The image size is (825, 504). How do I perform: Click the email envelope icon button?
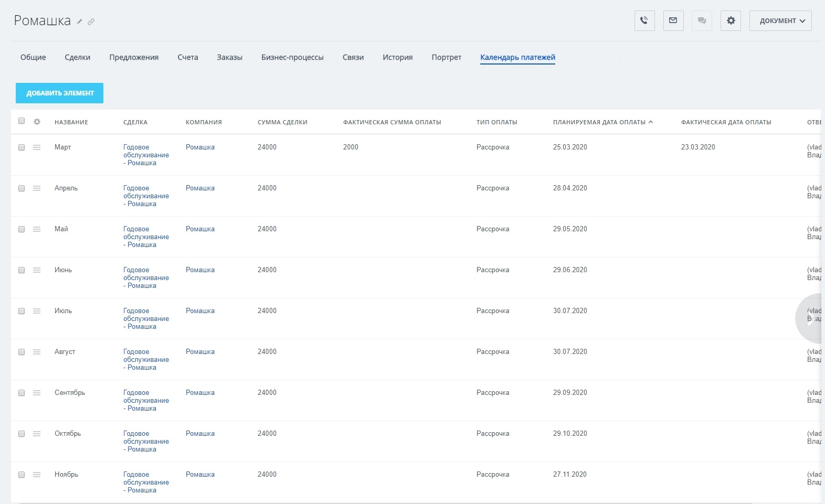[x=673, y=21]
